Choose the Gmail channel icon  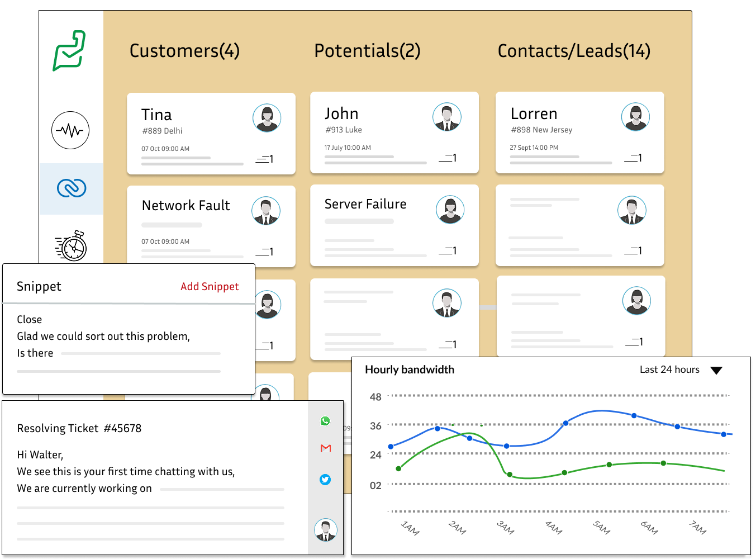326,448
